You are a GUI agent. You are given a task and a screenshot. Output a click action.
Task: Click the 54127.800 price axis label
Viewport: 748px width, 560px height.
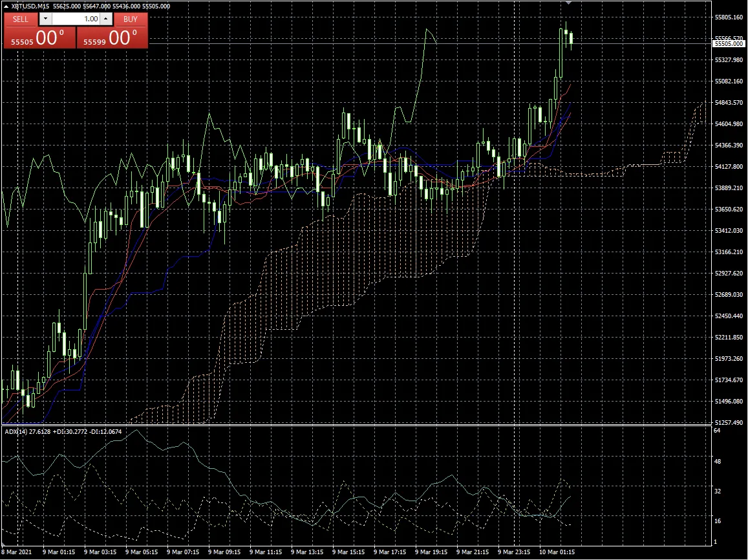point(729,166)
